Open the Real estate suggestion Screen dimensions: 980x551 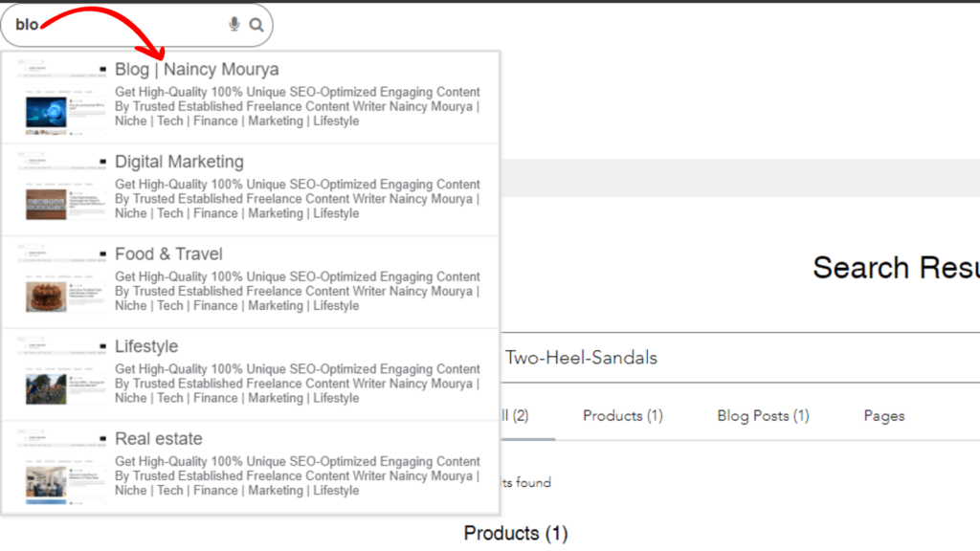(159, 438)
